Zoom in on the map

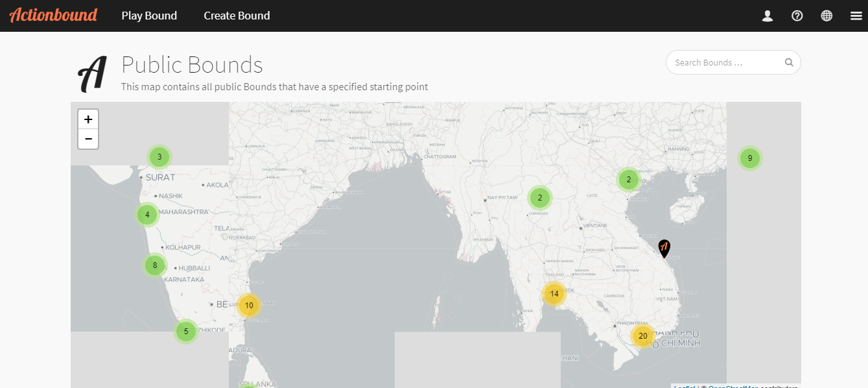coord(88,119)
